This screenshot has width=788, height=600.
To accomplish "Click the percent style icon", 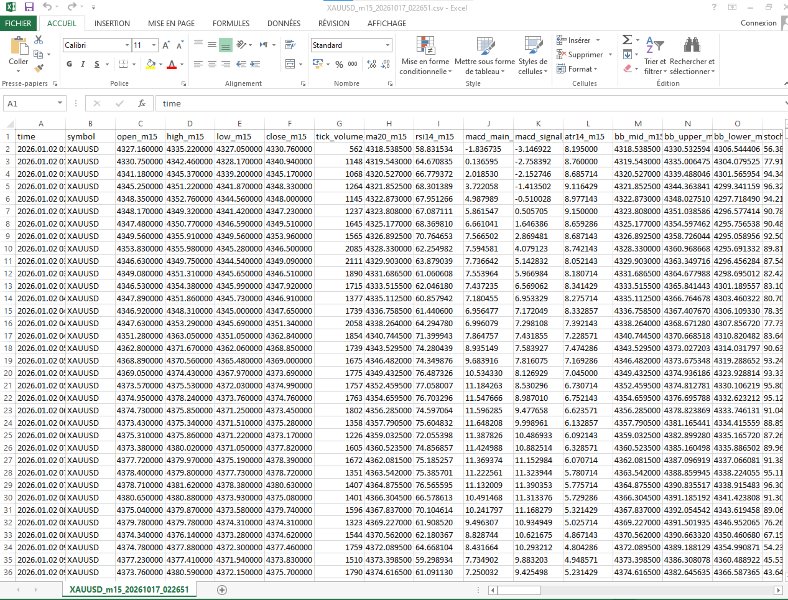I will tap(339, 64).
